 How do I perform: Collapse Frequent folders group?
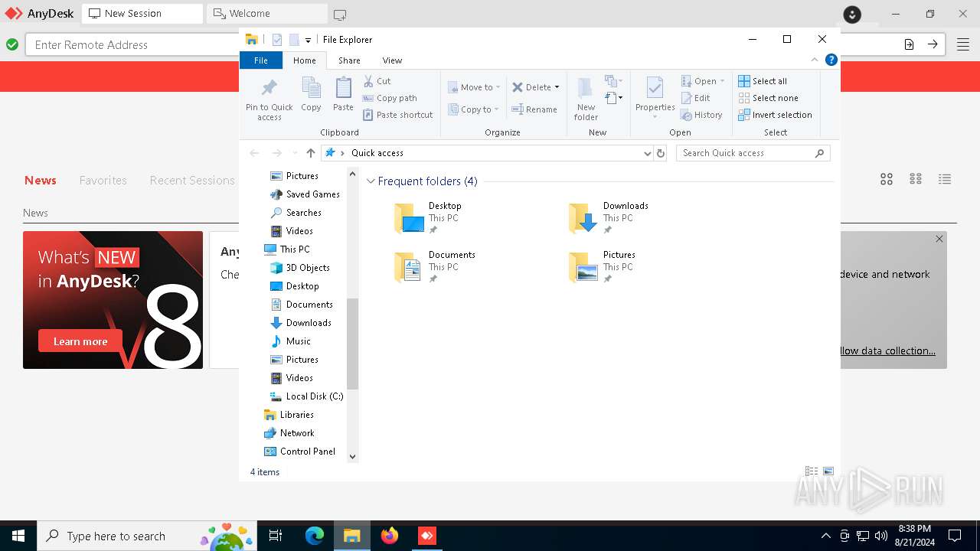(x=371, y=181)
